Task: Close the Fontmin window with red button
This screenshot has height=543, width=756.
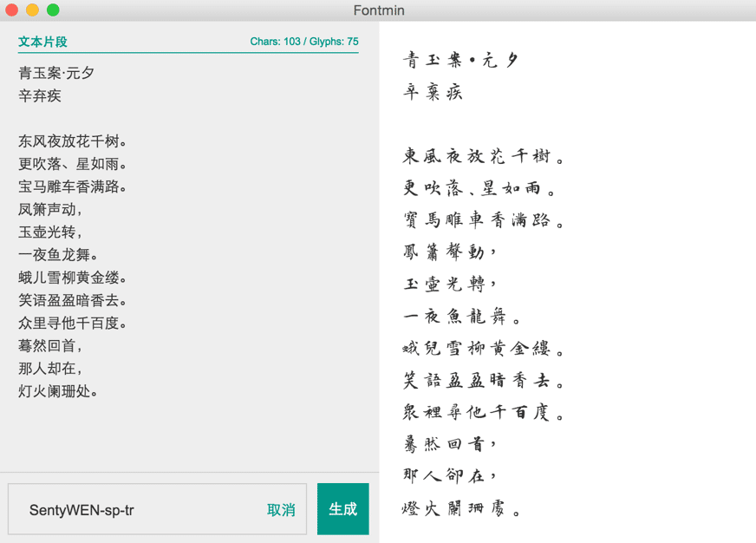Action: click(11, 10)
